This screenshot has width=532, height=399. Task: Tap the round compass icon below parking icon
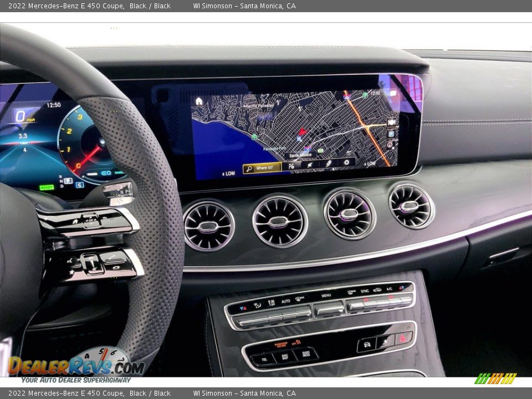pyautogui.click(x=390, y=145)
